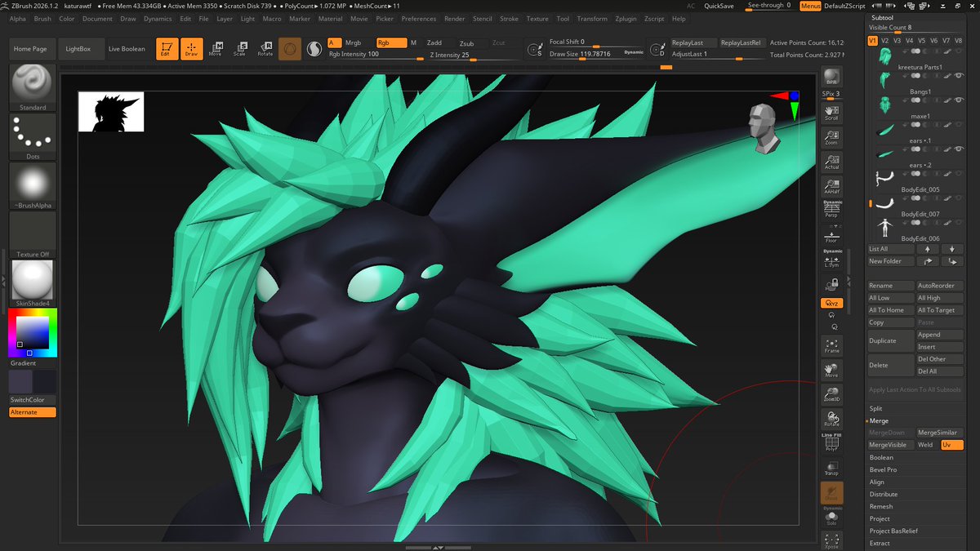Open the SkinShade4 material selector
980x551 pixels.
tap(33, 283)
